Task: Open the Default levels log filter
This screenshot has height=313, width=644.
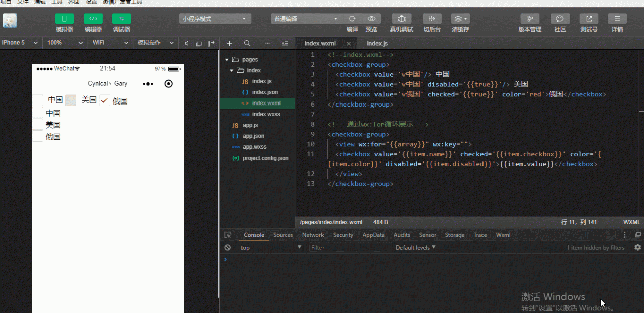Action: point(416,247)
